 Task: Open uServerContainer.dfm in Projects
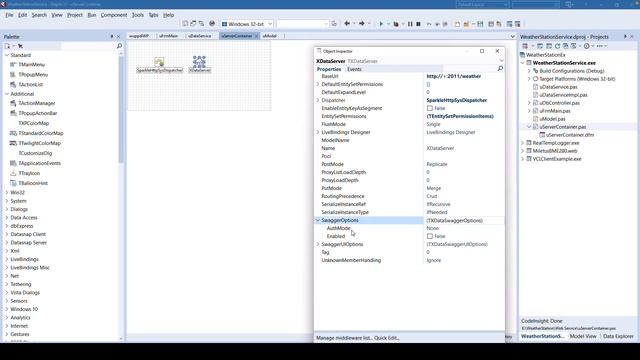[570, 135]
